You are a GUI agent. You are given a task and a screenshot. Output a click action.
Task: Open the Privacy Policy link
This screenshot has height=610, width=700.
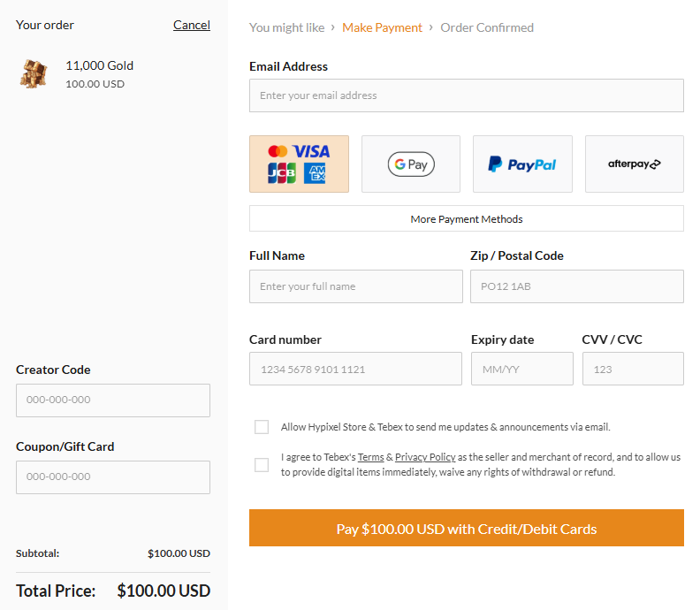click(x=425, y=457)
